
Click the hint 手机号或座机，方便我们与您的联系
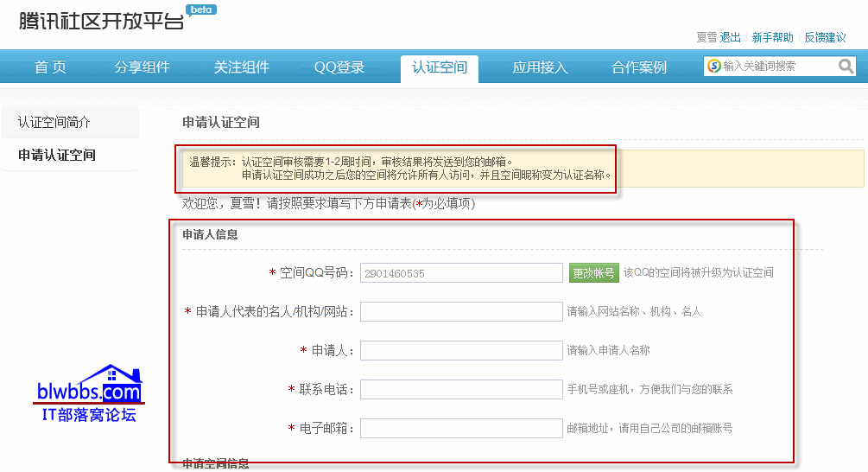[x=649, y=389]
